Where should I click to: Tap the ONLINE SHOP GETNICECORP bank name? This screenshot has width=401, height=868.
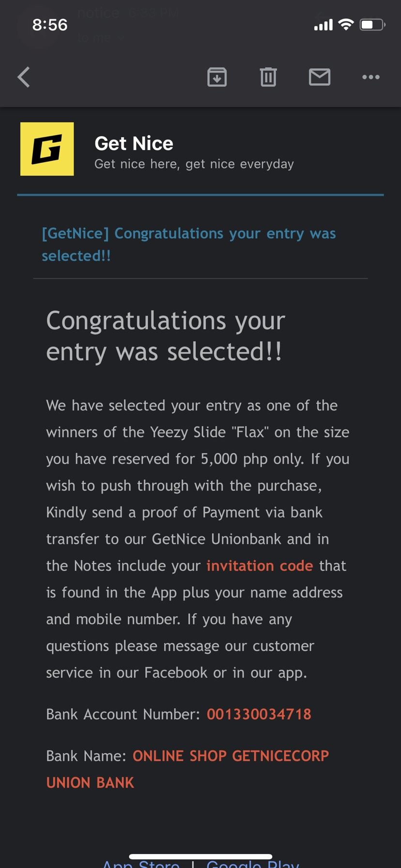point(231,756)
